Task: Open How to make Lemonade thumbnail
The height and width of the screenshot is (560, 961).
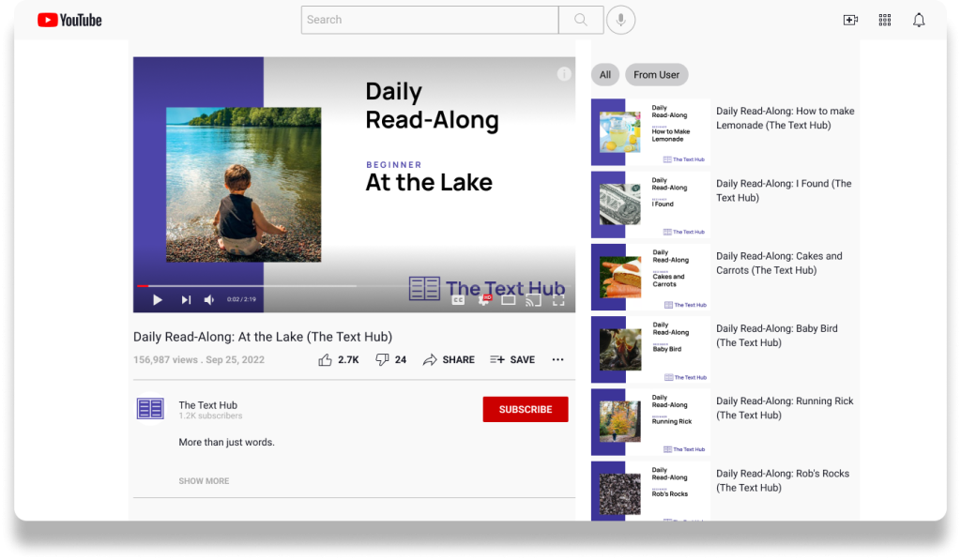Action: tap(650, 131)
